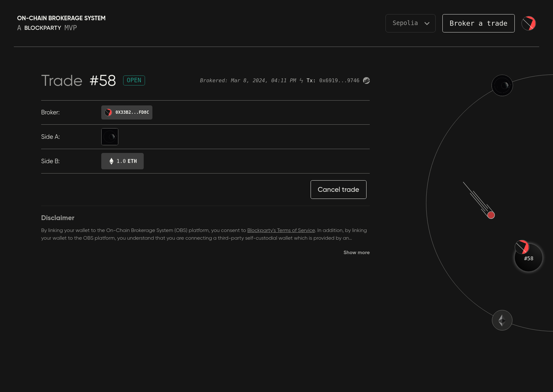Click the broker avatar inside the address chip
This screenshot has height=392, width=553.
108,112
